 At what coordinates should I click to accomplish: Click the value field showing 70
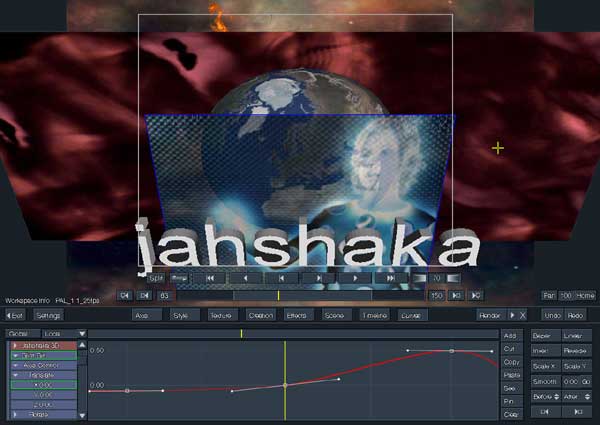point(437,278)
